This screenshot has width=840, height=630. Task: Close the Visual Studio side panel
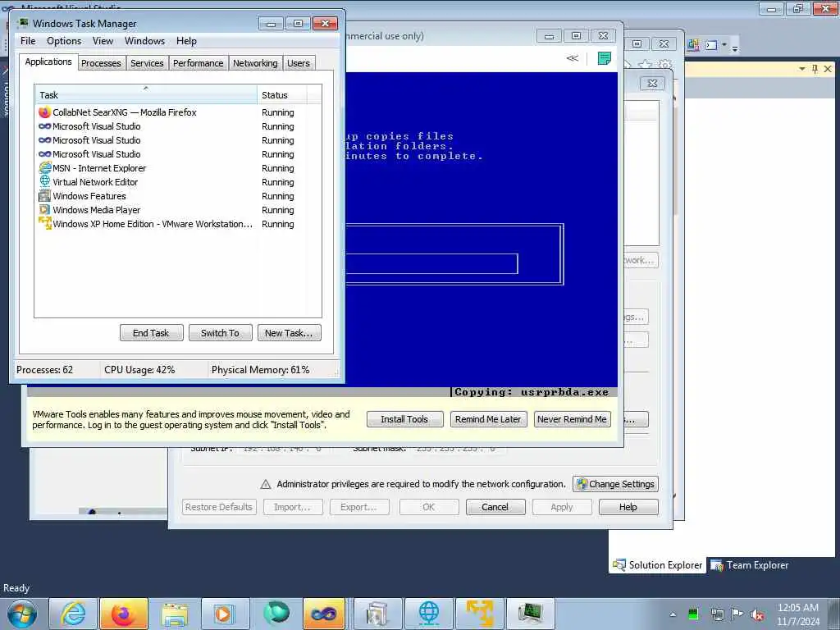(x=828, y=69)
